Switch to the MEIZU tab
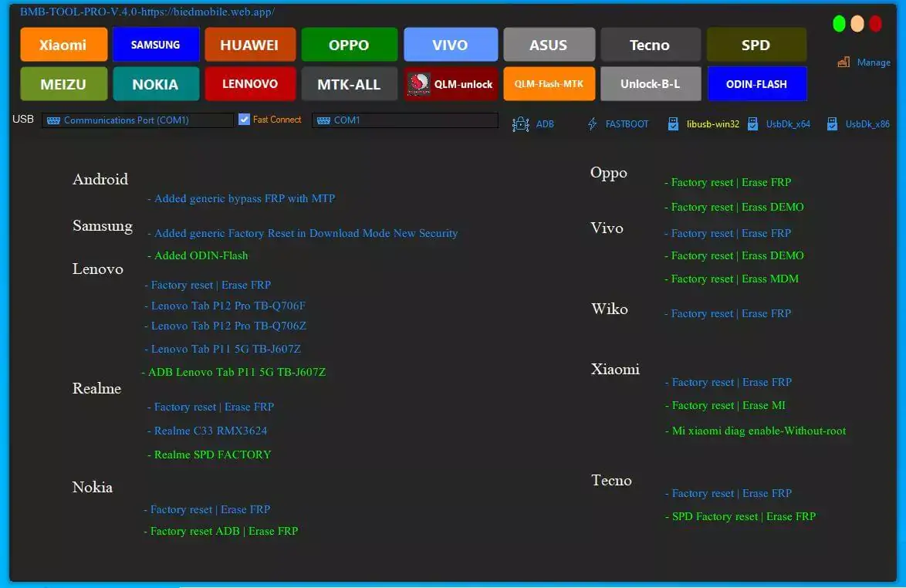Screen dimensions: 906x588 pyautogui.click(x=63, y=84)
